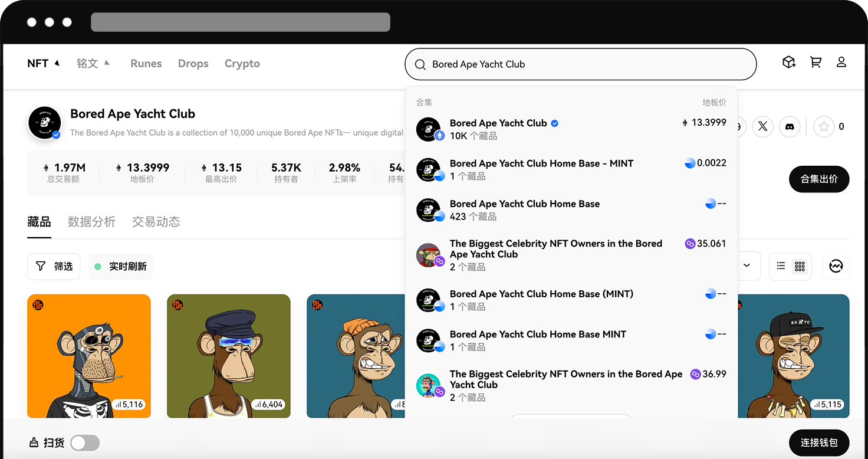Open the sort order dropdown chevron
The height and width of the screenshot is (459, 868).
coord(747,266)
